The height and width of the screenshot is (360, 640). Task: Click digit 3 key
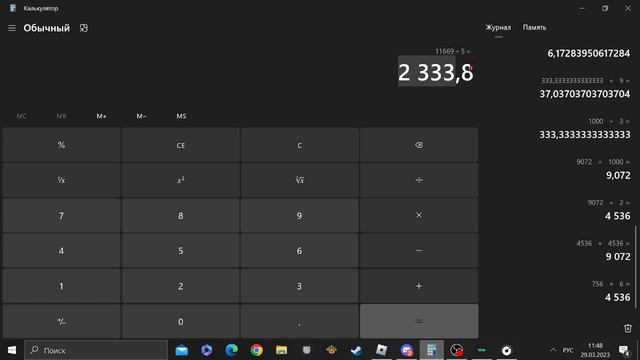point(300,286)
